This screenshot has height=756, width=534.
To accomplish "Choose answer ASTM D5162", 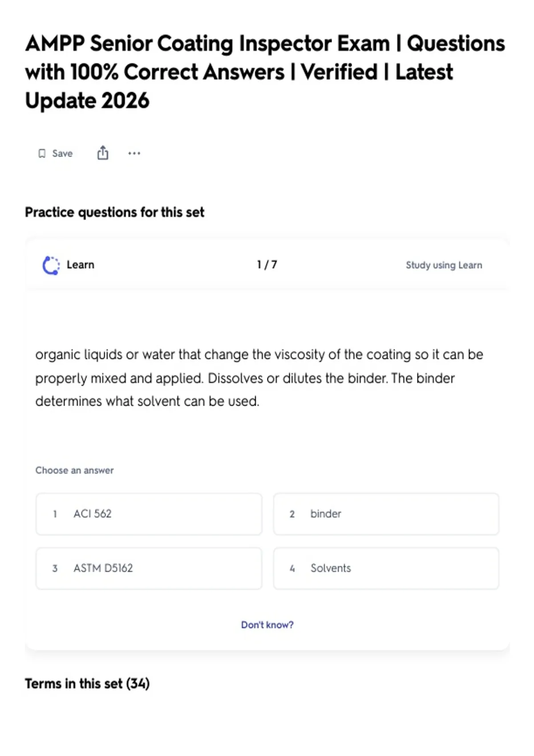I will (x=149, y=568).
